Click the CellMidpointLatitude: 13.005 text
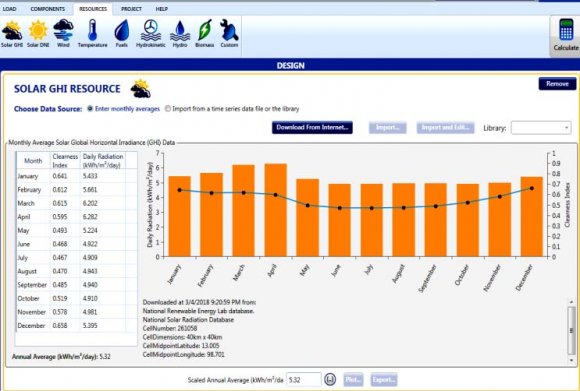This screenshot has width=580, height=391. pyautogui.click(x=181, y=346)
